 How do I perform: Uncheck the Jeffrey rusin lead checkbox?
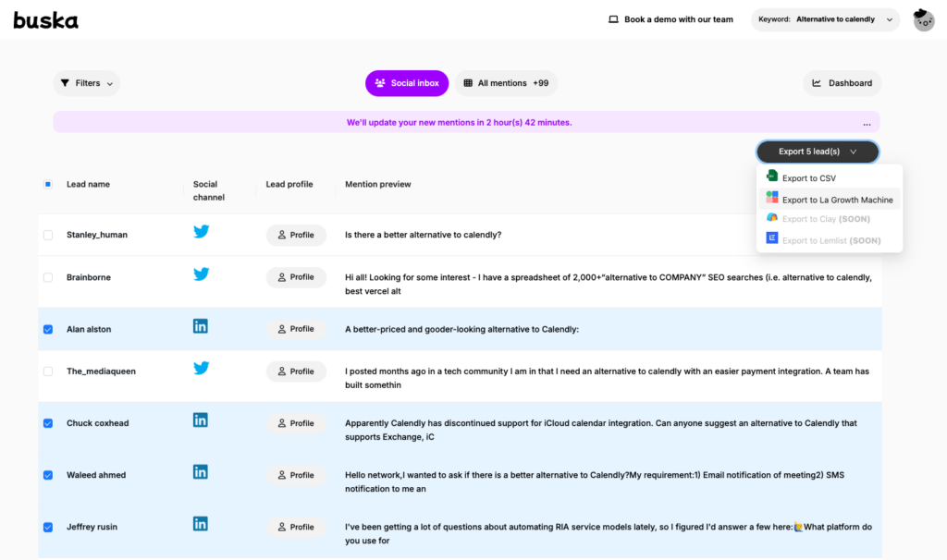(48, 528)
